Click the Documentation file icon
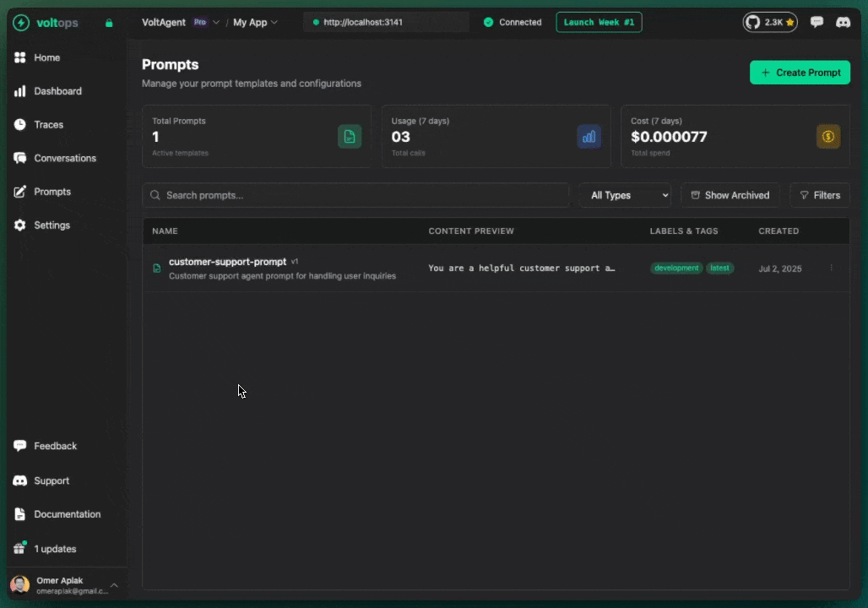The image size is (868, 608). click(20, 514)
